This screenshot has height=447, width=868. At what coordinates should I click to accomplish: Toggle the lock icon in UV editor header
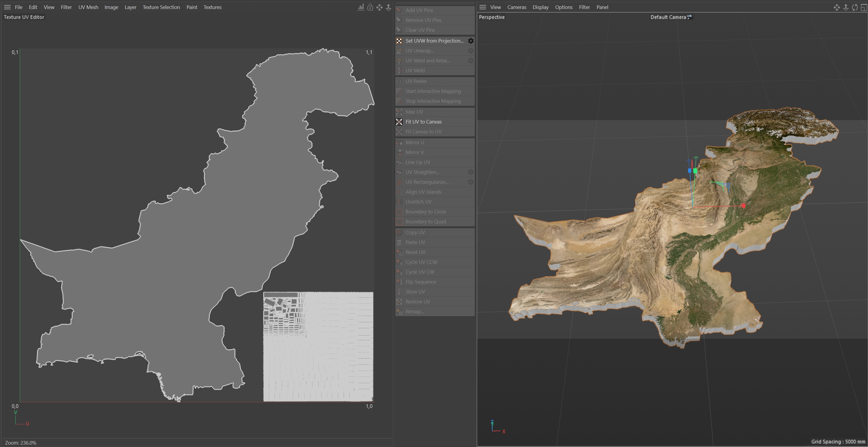coord(370,7)
